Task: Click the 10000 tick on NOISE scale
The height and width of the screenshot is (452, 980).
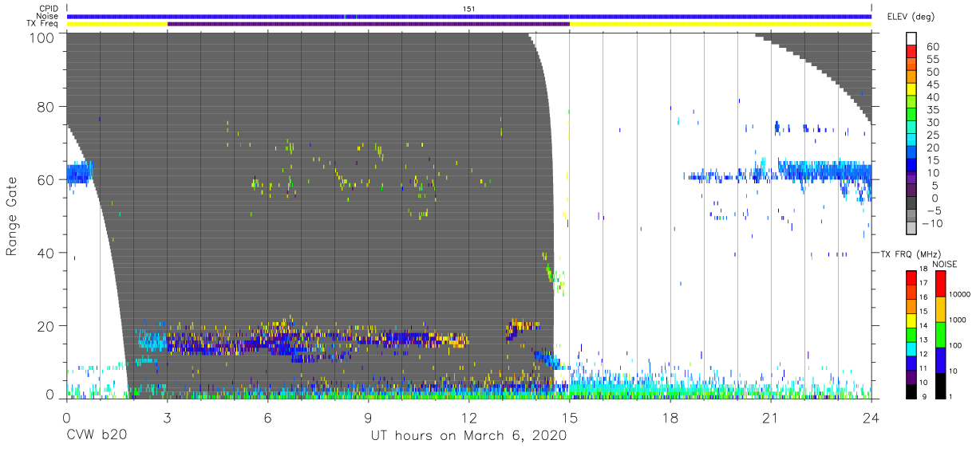Action: [960, 294]
